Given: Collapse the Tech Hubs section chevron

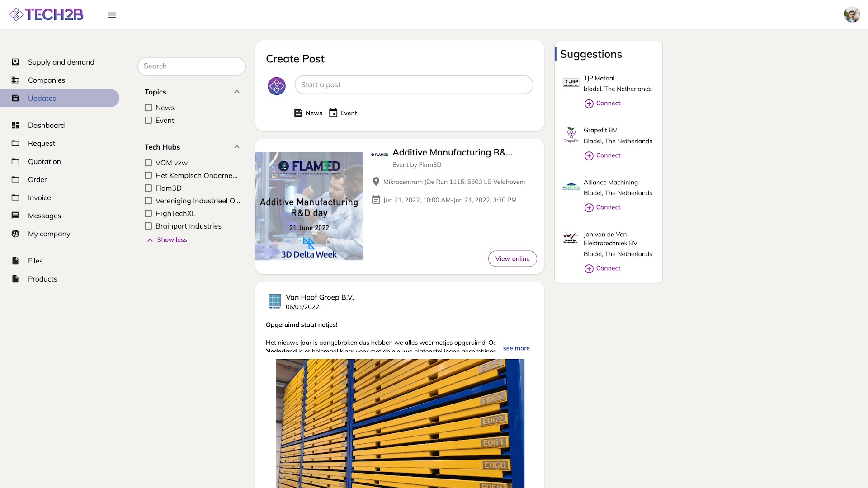Looking at the screenshot, I should [237, 147].
